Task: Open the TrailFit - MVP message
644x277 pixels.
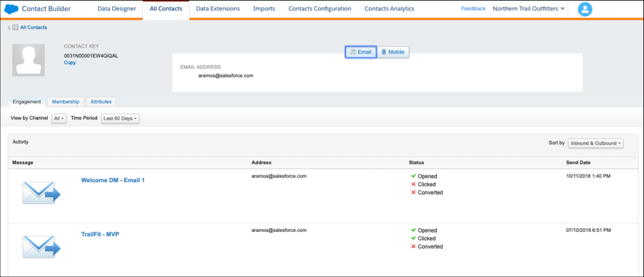Action: pyautogui.click(x=100, y=234)
